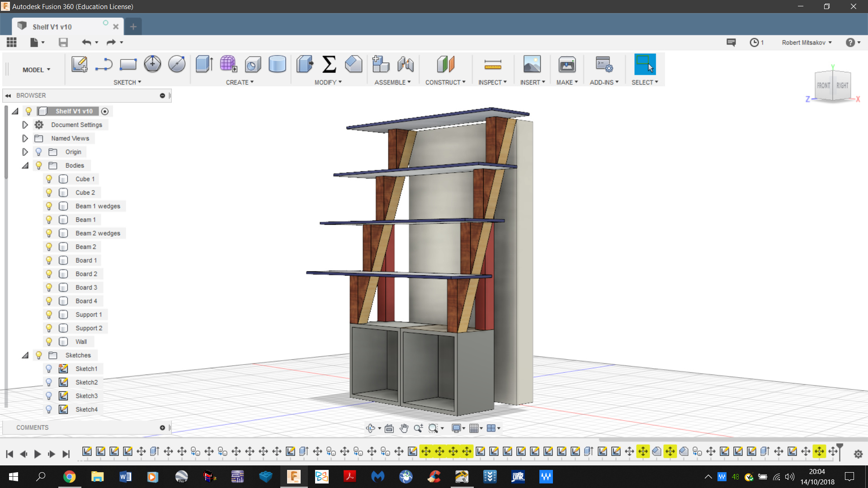Toggle visibility of Board 3

pyautogui.click(x=49, y=287)
